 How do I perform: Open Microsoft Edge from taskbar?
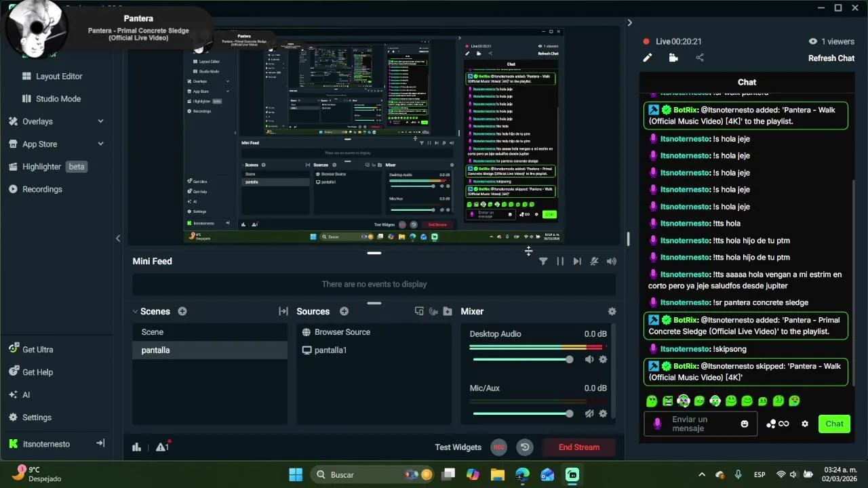(x=523, y=474)
